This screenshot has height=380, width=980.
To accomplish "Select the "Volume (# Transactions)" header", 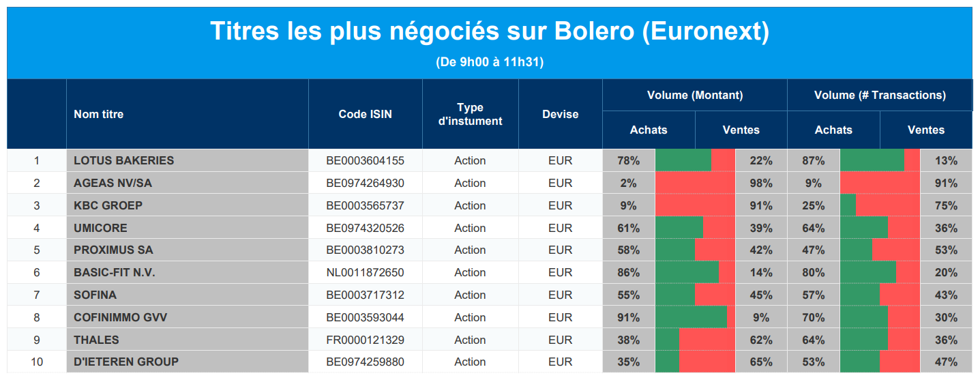I will pyautogui.click(x=879, y=96).
